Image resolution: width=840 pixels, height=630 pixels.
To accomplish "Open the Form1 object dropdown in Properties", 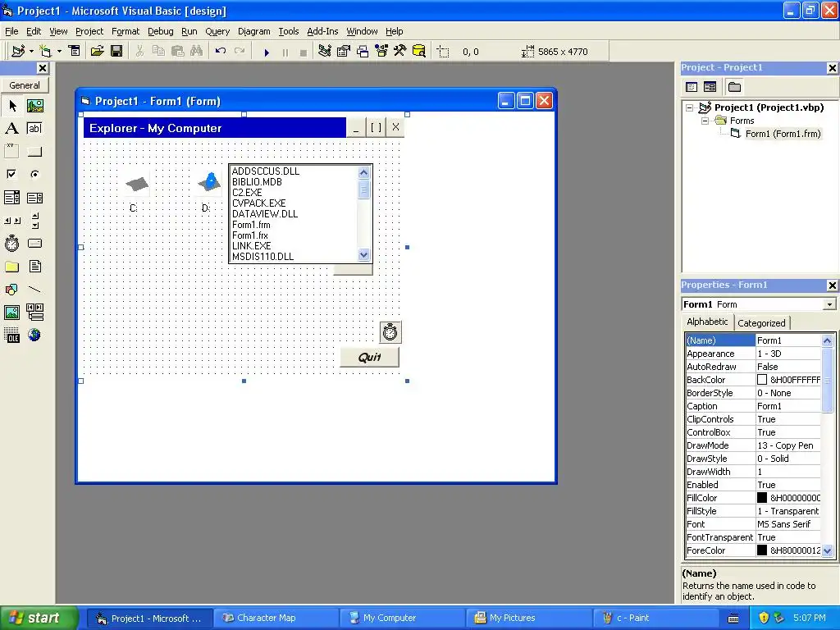I will tap(829, 304).
